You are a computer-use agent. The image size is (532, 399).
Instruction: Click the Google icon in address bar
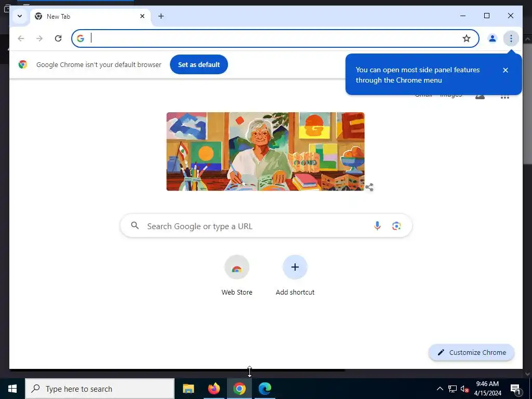81,38
